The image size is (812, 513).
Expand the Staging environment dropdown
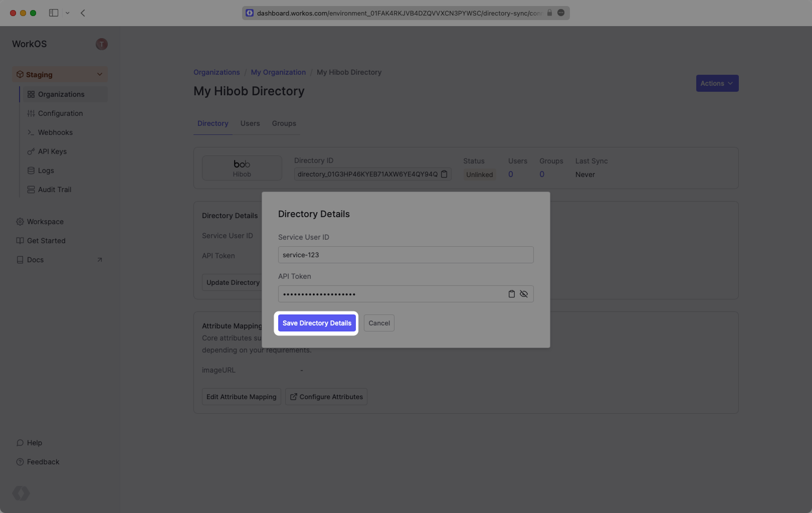click(60, 74)
